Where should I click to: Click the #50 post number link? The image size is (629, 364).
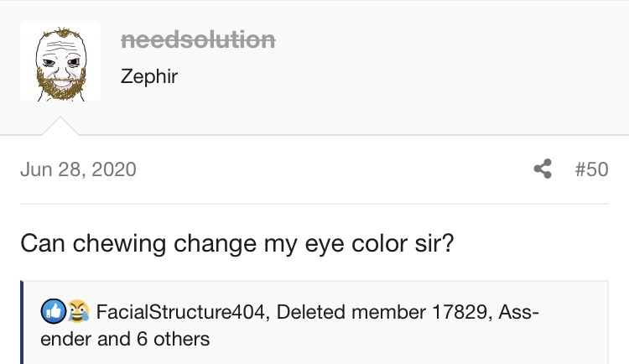[x=592, y=169]
